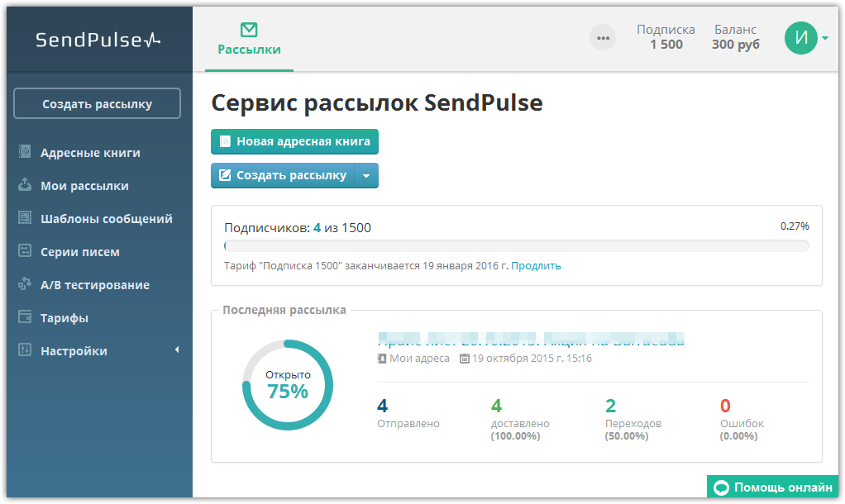
Task: Click the Открыто 75% donut chart
Action: pyautogui.click(x=288, y=385)
